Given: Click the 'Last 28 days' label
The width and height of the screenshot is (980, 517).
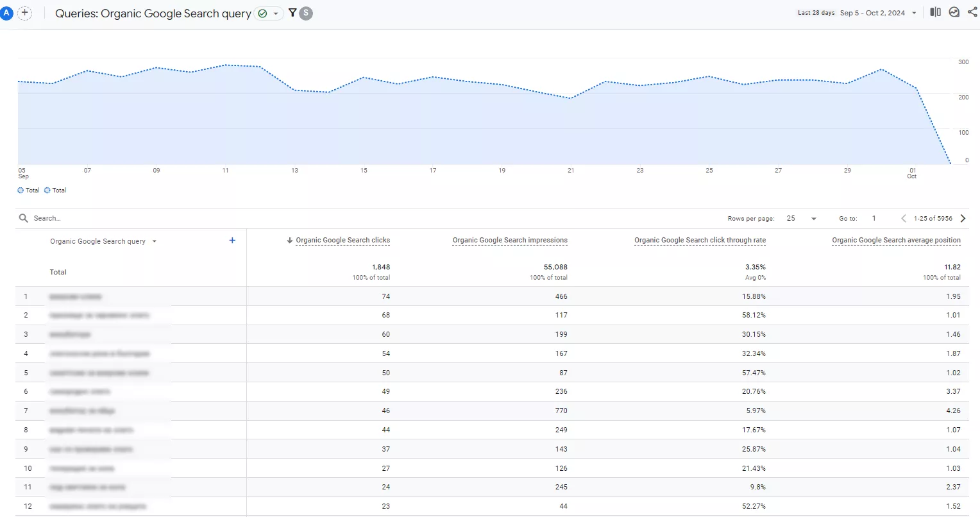Looking at the screenshot, I should click(x=816, y=13).
